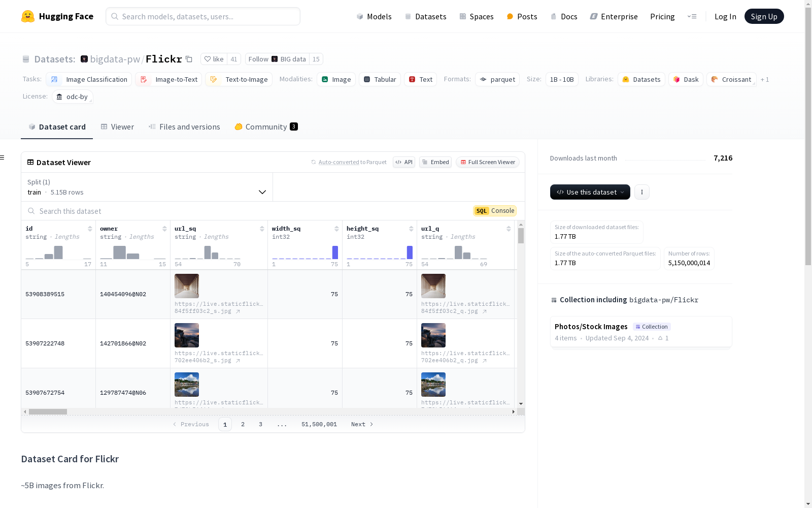Focus the top search models field
This screenshot has height=508, width=812.
(203, 16)
